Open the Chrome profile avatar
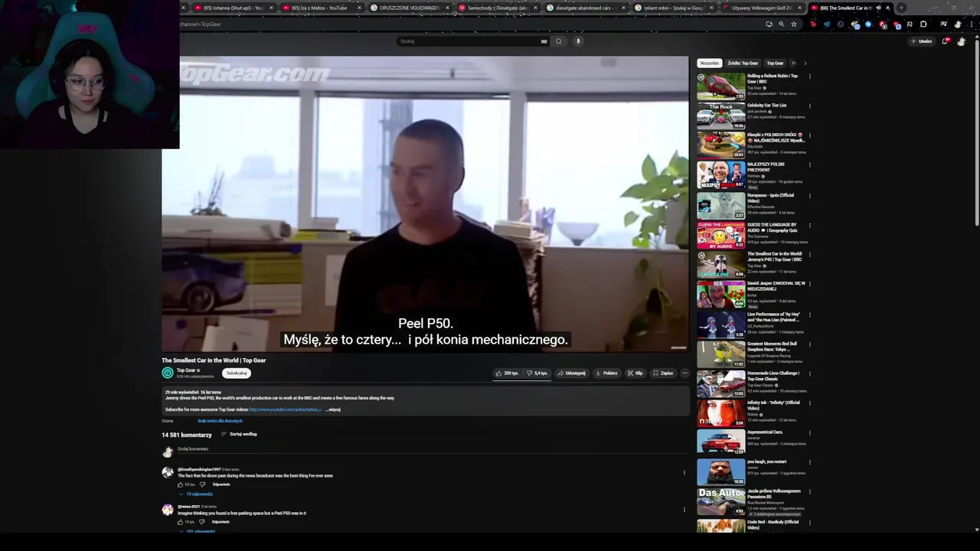 click(958, 24)
